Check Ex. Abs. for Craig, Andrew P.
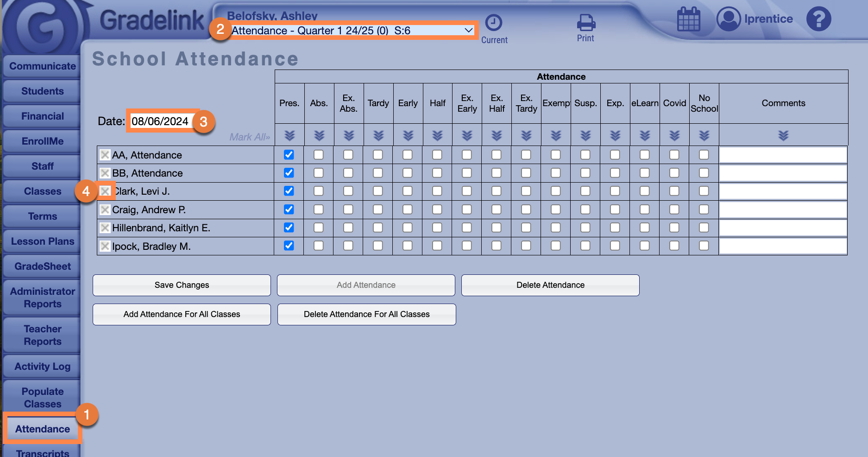Screen dimensions: 868x457 point(348,209)
